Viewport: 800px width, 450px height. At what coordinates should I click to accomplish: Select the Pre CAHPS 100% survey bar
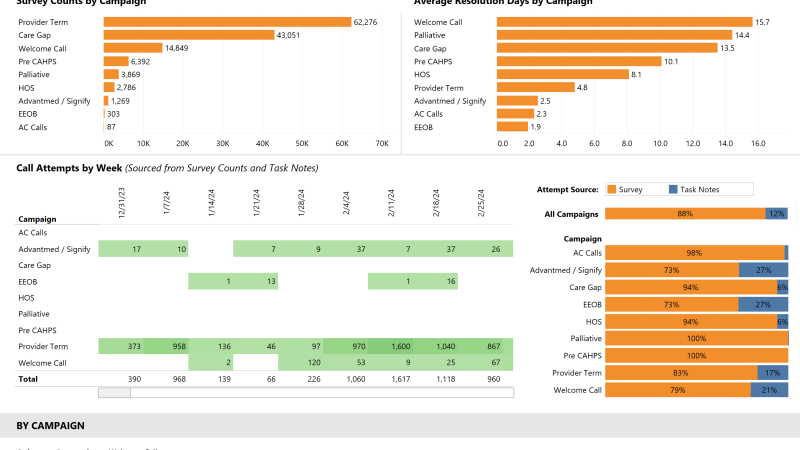tap(696, 356)
